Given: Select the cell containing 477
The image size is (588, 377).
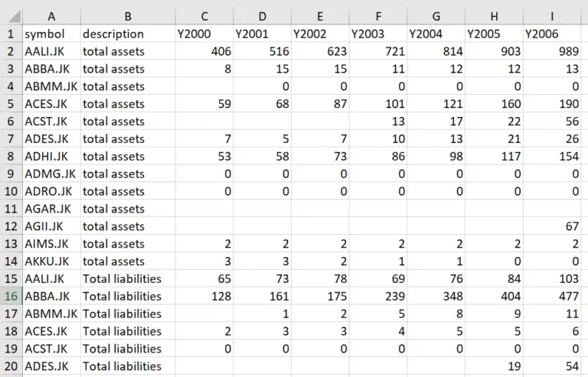Looking at the screenshot, I should click(552, 296).
